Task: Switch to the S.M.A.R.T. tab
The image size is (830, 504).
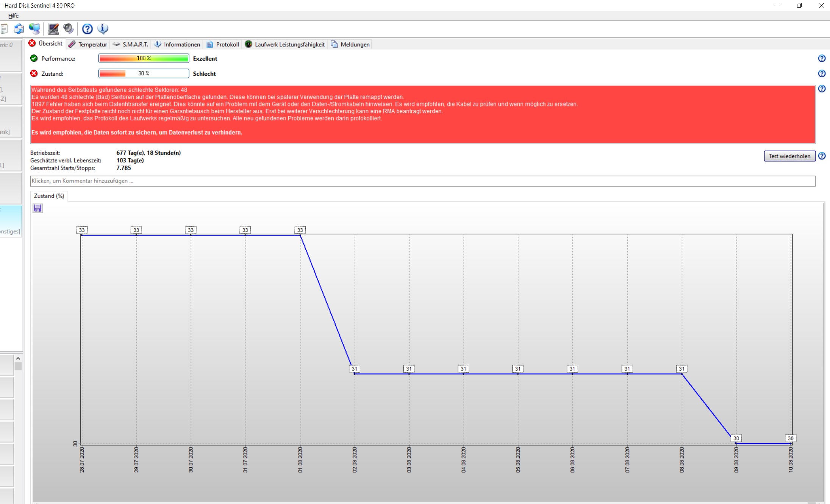Action: point(131,44)
